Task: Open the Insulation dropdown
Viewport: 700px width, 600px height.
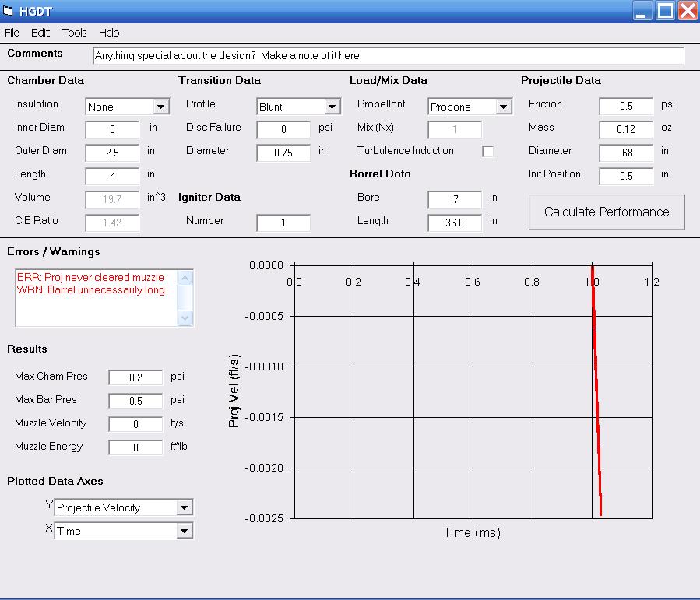Action: coord(160,107)
